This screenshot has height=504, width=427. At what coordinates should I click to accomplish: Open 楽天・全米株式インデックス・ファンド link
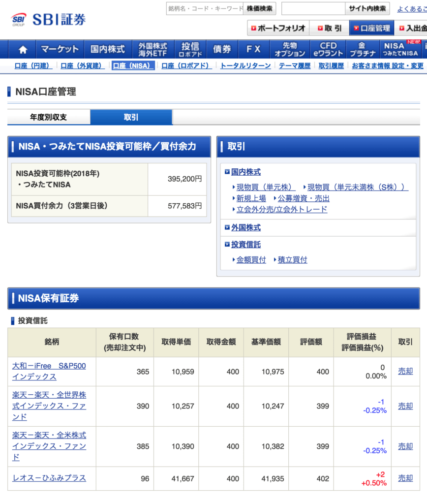(49, 446)
